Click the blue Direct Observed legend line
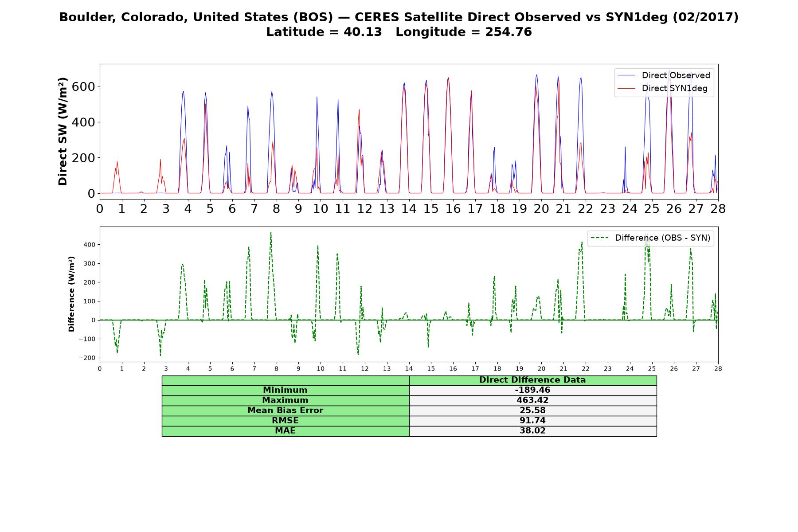The width and height of the screenshot is (798, 532). [627, 75]
